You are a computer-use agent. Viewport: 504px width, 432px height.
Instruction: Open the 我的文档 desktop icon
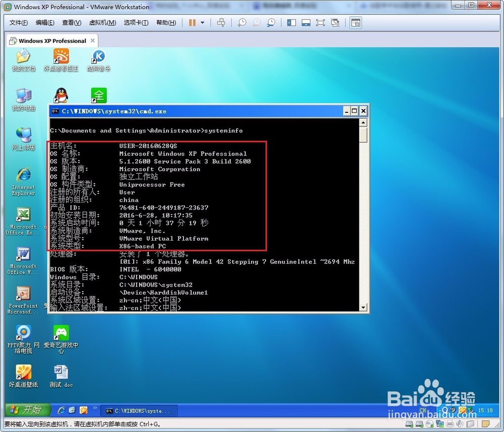click(x=23, y=60)
